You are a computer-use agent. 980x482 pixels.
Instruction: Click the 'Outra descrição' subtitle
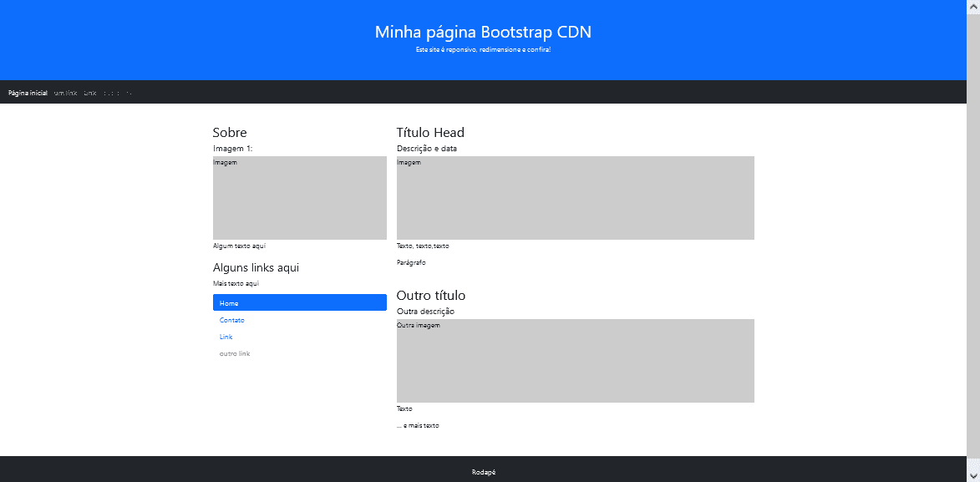click(425, 312)
